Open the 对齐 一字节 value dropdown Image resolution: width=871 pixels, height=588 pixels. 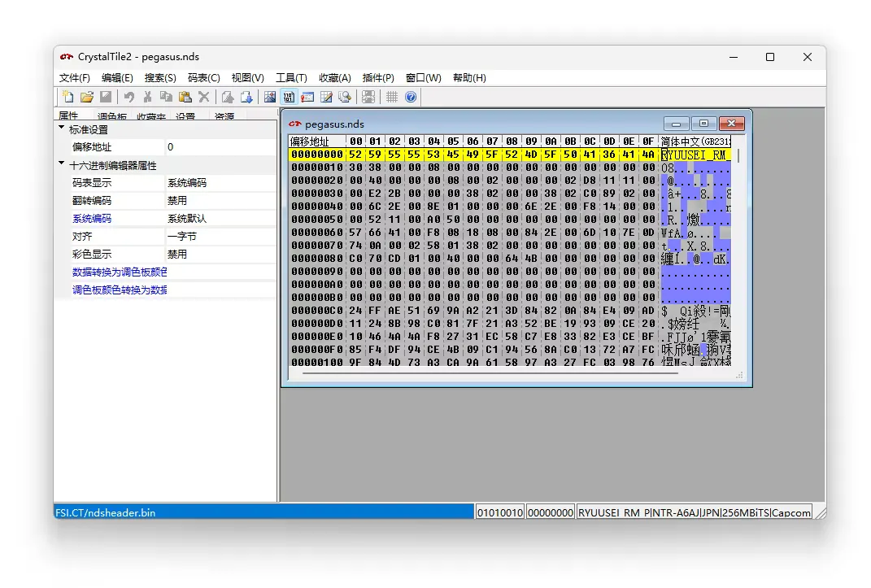tap(220, 237)
